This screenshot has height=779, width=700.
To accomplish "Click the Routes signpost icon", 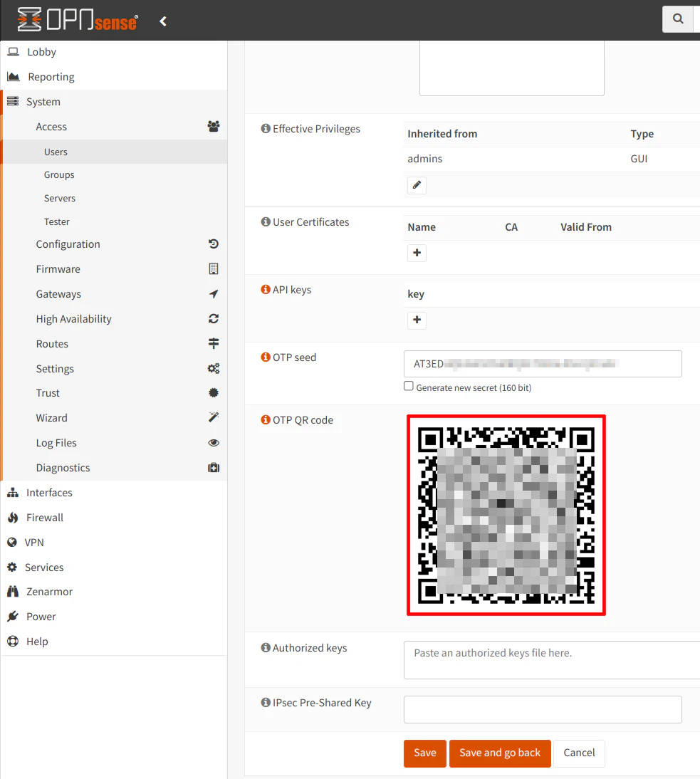I will click(214, 343).
